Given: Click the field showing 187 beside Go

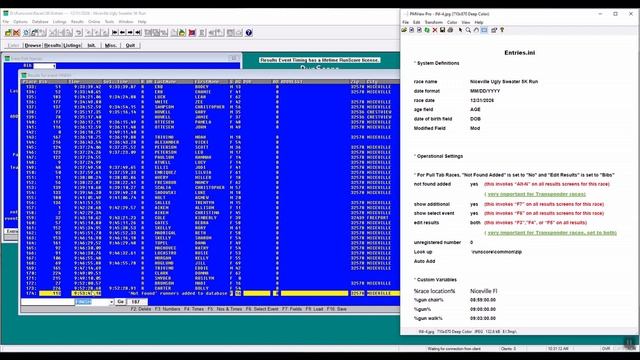Looking at the screenshot, I should 136,302.
